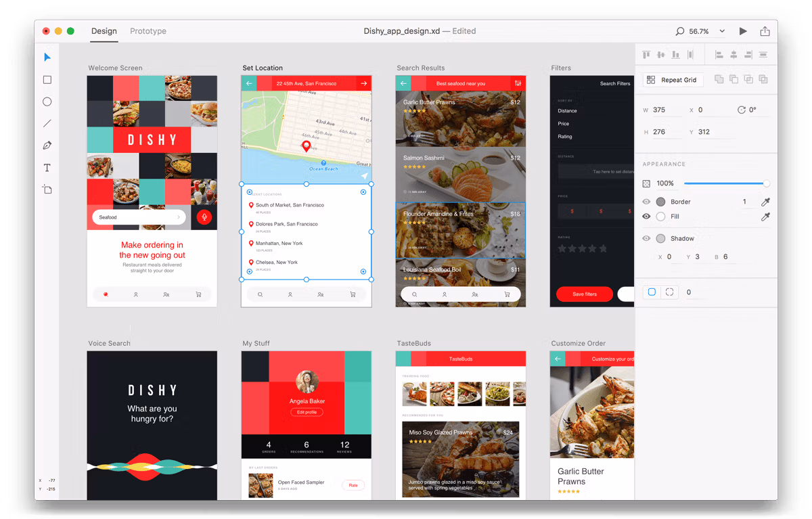Click the Dolores Park, San Francisco row

tap(306, 226)
